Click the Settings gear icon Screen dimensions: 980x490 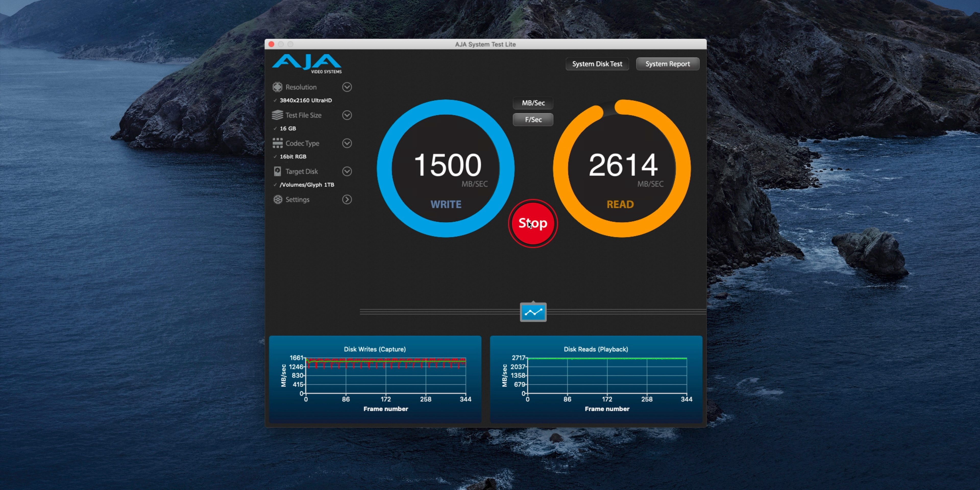(278, 199)
